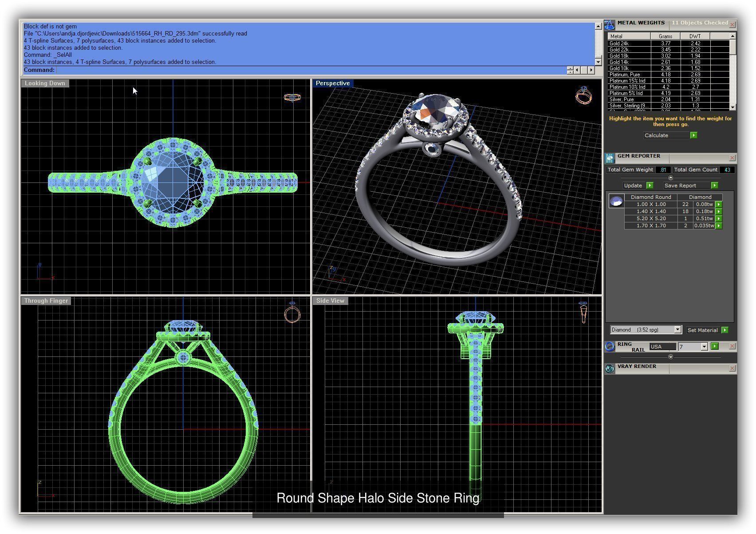Image resolution: width=756 pixels, height=534 pixels.
Task: Click the ring view icon in Perspective viewport
Action: tap(583, 95)
